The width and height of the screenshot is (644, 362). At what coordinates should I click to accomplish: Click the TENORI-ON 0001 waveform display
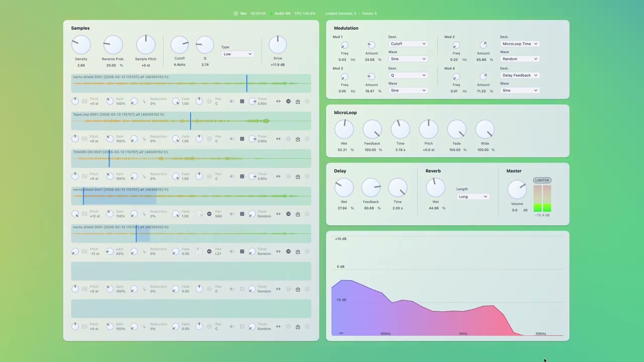(x=191, y=158)
